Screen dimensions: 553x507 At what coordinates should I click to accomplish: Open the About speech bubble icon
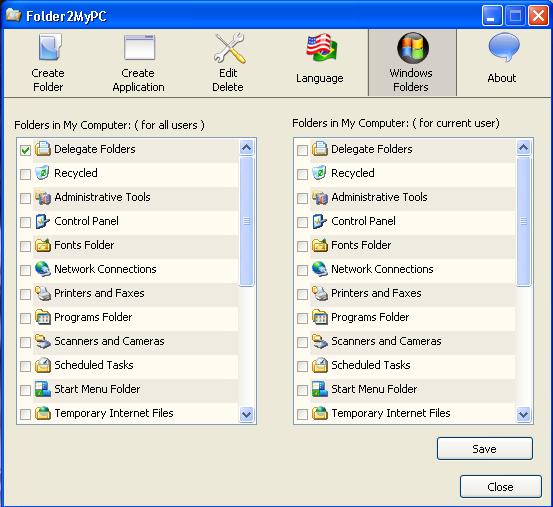tap(504, 47)
